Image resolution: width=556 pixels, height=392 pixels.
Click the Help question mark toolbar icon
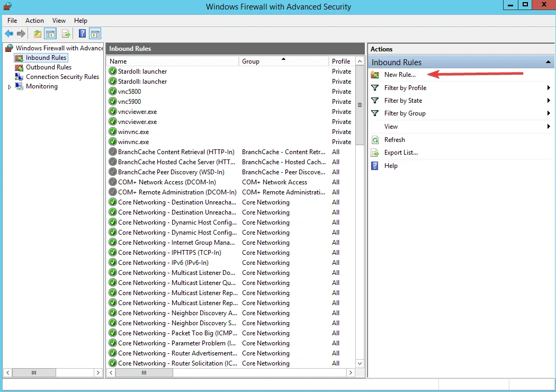(82, 34)
